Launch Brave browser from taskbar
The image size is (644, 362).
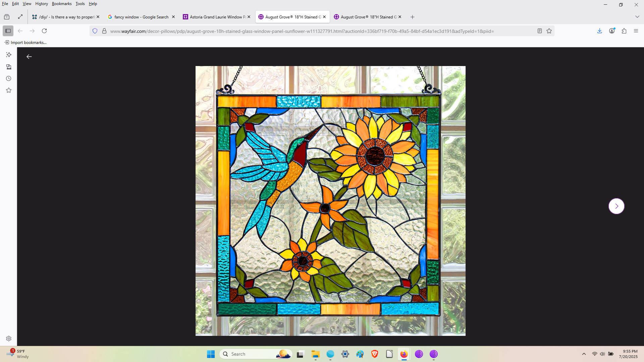[x=375, y=354]
